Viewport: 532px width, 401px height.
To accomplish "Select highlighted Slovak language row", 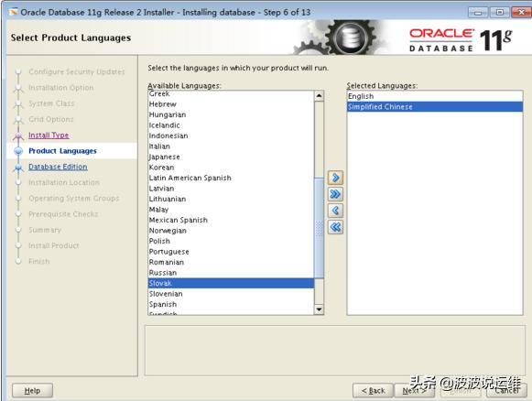I will (231, 283).
